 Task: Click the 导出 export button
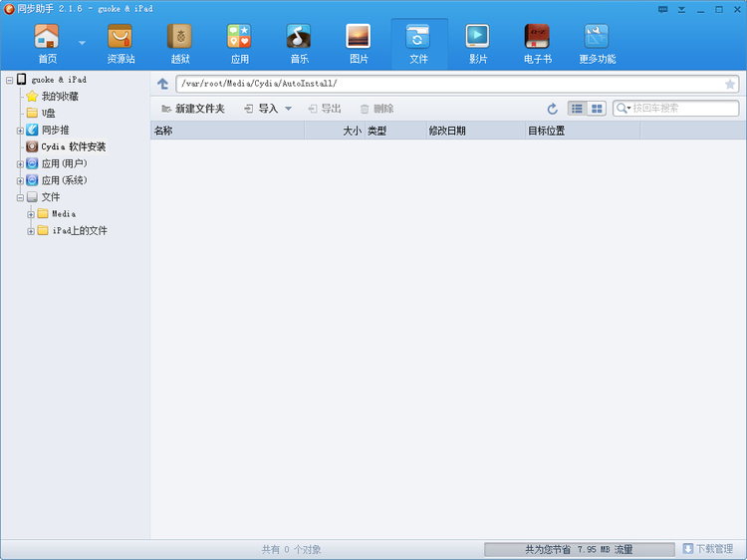click(x=325, y=109)
